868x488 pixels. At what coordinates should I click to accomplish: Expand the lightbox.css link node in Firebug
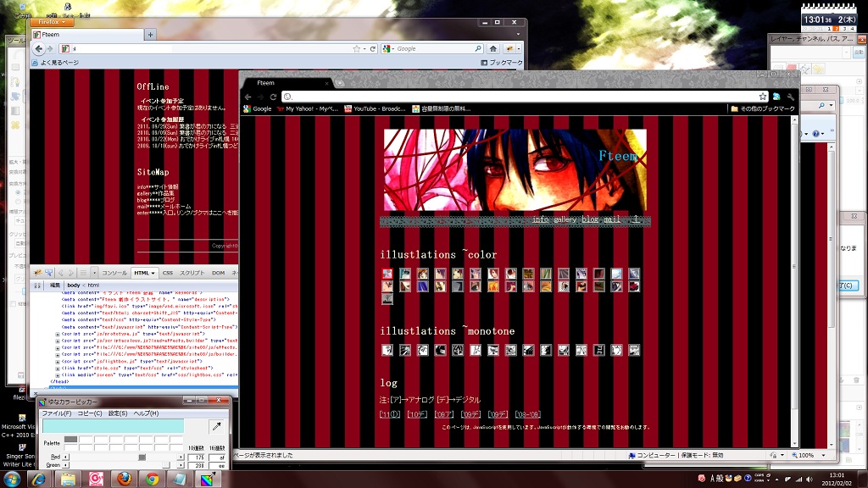coord(58,375)
